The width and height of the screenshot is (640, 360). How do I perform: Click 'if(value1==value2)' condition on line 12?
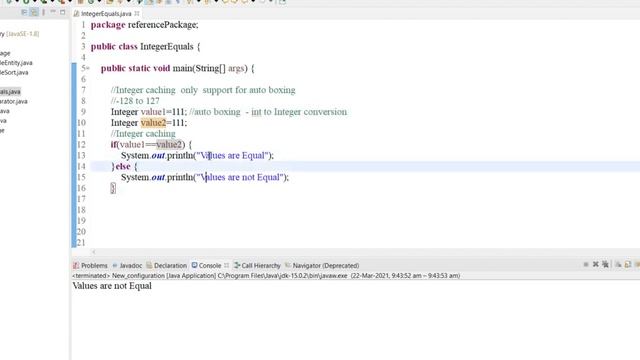(148, 144)
